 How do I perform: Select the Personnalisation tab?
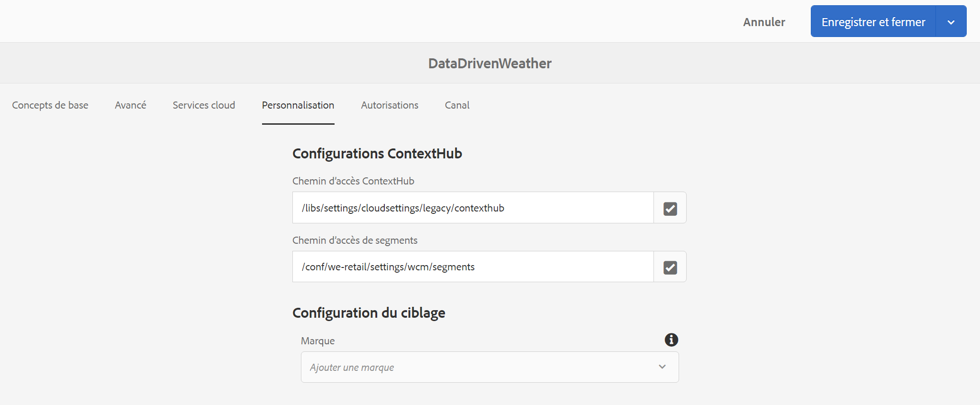(298, 105)
